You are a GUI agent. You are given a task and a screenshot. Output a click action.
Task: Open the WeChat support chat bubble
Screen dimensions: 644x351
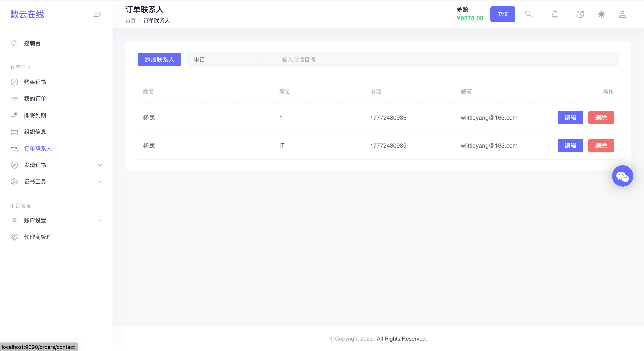point(622,176)
